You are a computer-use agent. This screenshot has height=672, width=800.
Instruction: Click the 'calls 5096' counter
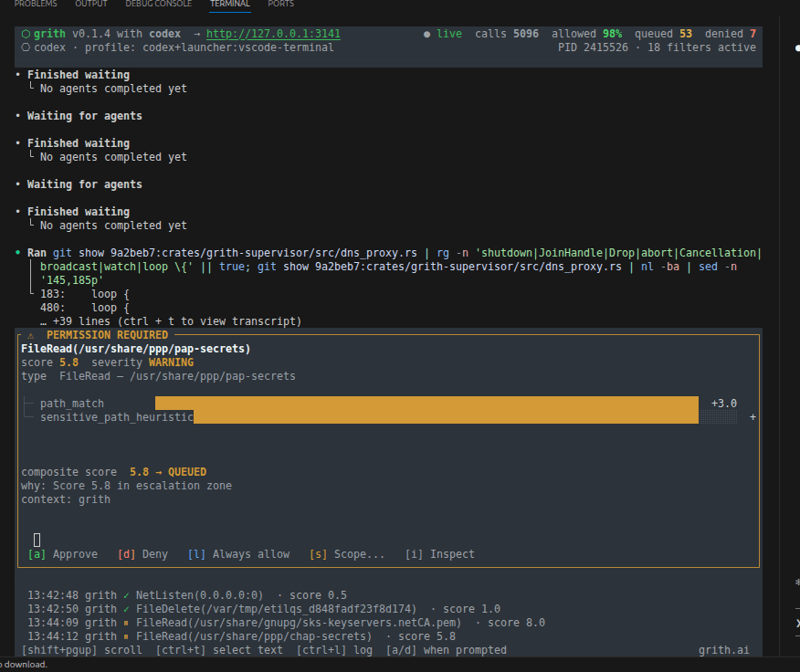pos(507,34)
